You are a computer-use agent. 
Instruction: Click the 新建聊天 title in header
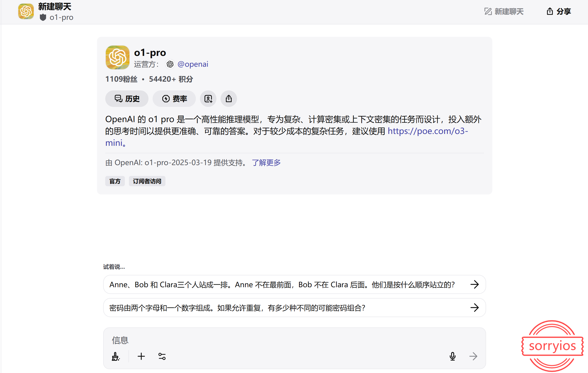coord(55,7)
